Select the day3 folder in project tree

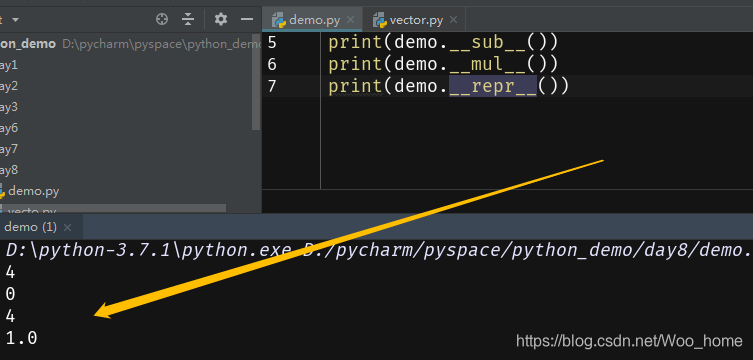[9, 107]
